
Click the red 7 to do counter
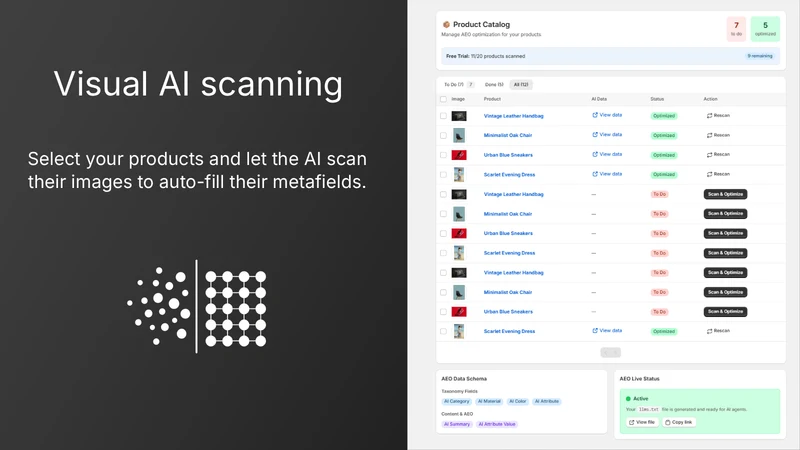click(x=736, y=29)
